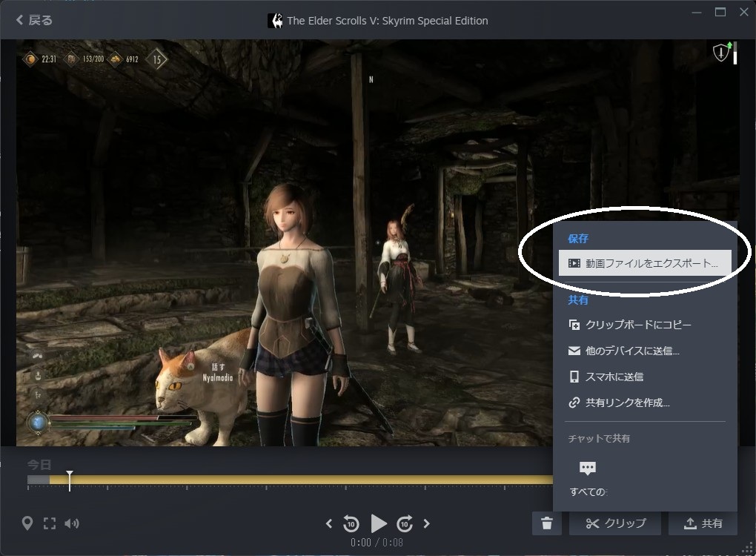Screen dimensions: 756x556
Task: Play the video
Action: pyautogui.click(x=379, y=523)
